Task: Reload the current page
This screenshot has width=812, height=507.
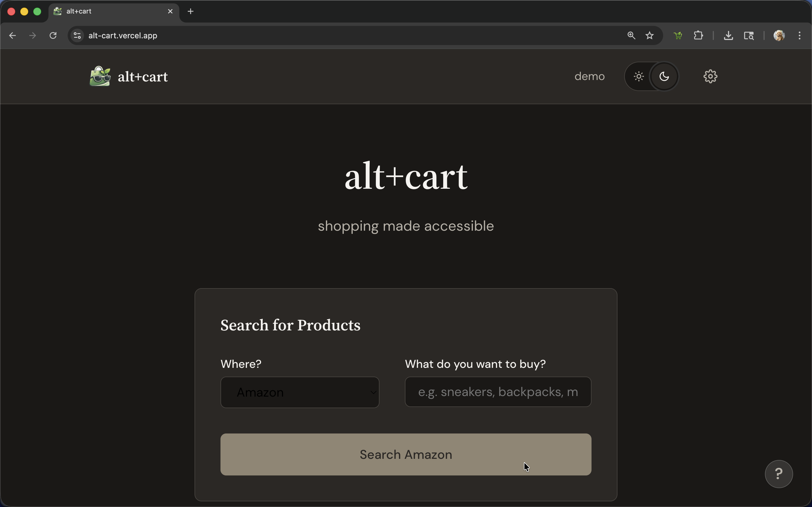Action: [53, 35]
